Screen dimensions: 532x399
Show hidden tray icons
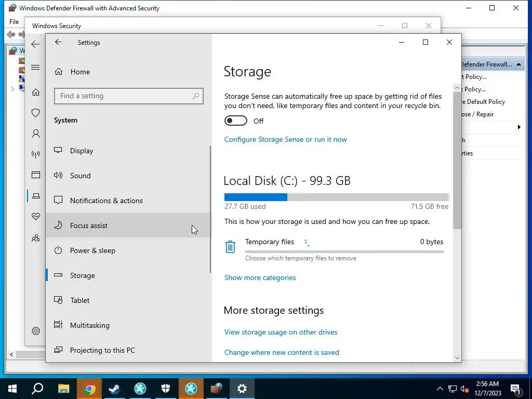click(x=440, y=389)
